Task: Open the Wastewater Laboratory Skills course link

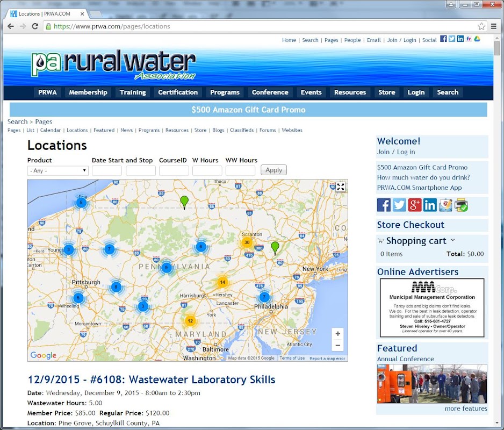Action: click(x=152, y=379)
